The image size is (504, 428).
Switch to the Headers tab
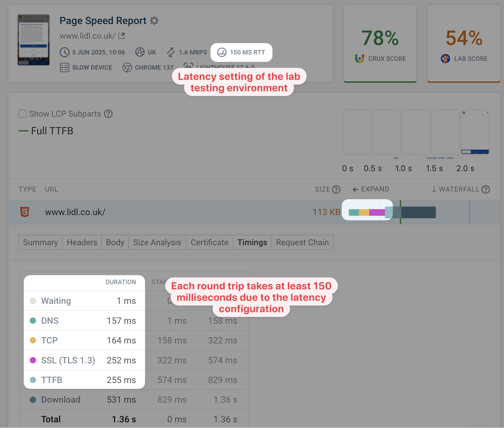click(82, 242)
